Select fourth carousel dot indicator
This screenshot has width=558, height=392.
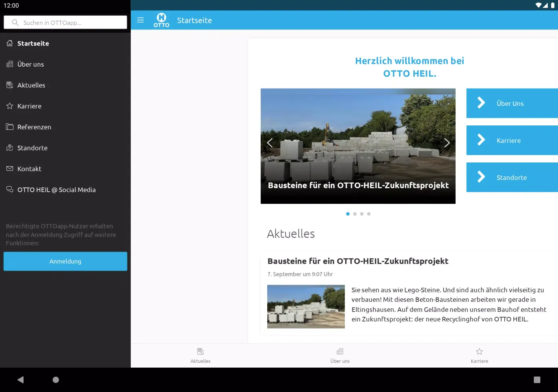pos(369,214)
